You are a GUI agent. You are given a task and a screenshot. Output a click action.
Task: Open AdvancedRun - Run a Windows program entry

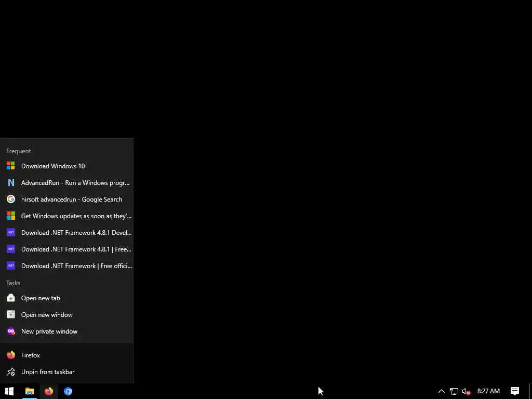pyautogui.click(x=66, y=182)
